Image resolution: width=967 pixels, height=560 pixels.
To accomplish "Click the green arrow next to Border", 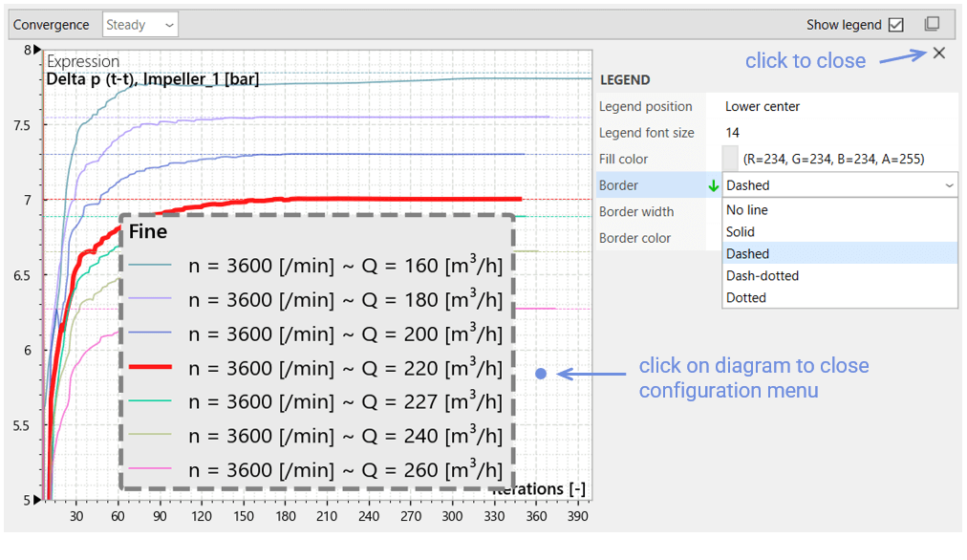I will (714, 185).
